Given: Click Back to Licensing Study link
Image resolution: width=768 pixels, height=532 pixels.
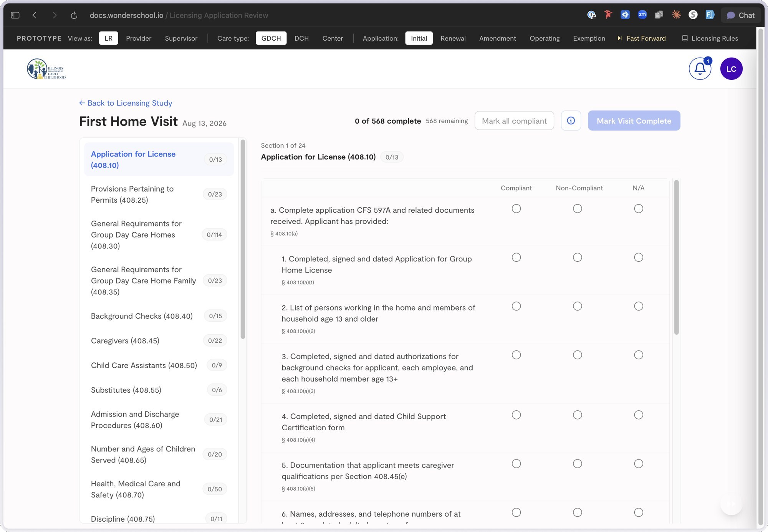Looking at the screenshot, I should [x=126, y=103].
